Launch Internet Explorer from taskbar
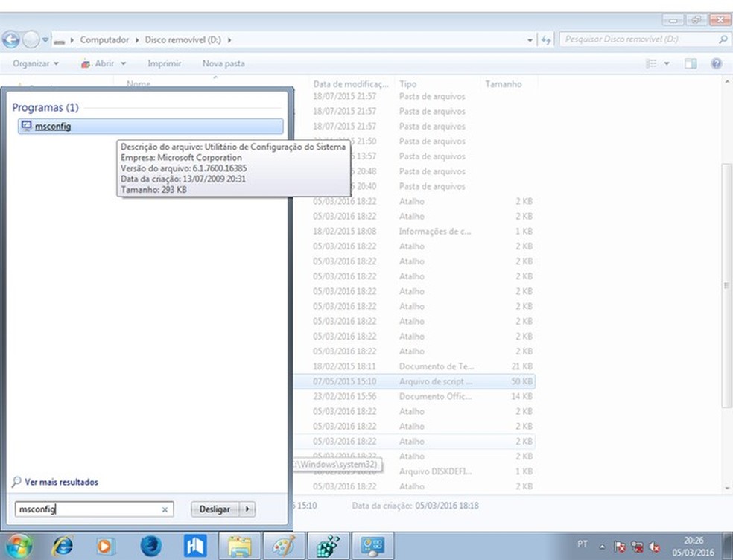Screen dimensions: 733x560 click(63, 546)
